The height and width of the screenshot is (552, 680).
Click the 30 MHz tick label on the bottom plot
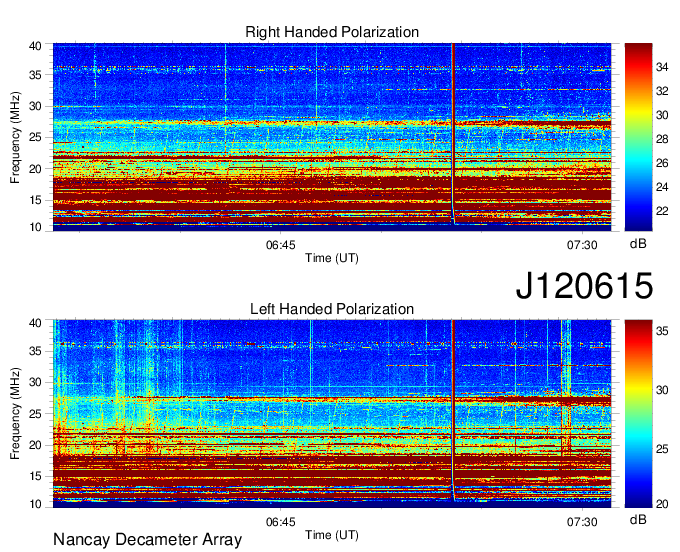(35, 382)
